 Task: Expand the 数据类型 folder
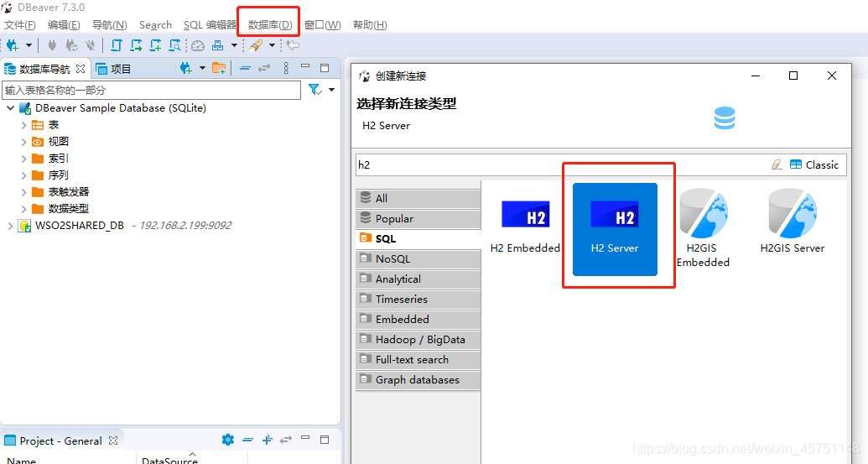[x=23, y=209]
